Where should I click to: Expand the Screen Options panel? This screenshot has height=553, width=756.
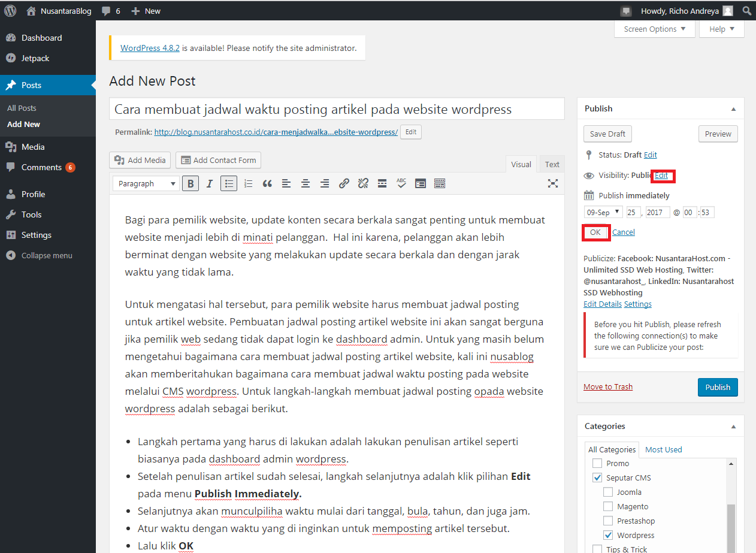coord(654,29)
